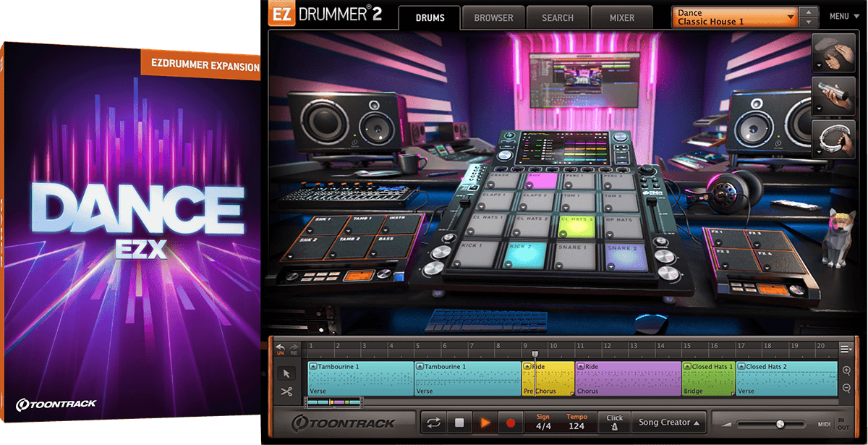Click the hand clap instrument thumbnail
The width and height of the screenshot is (868, 445).
tap(833, 51)
